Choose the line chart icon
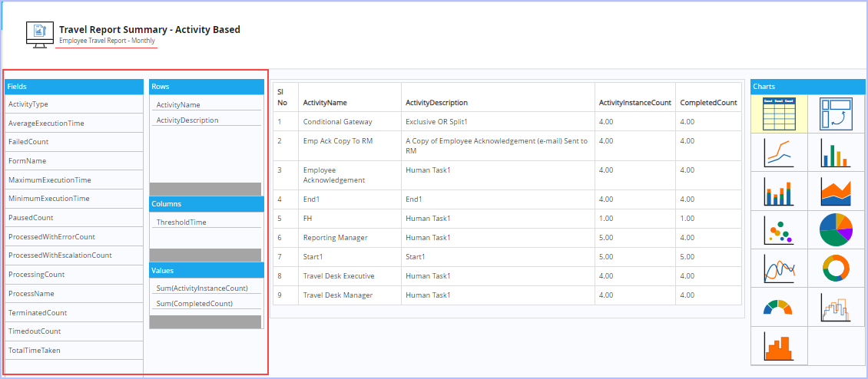Image resolution: width=868 pixels, height=379 pixels. 779,152
